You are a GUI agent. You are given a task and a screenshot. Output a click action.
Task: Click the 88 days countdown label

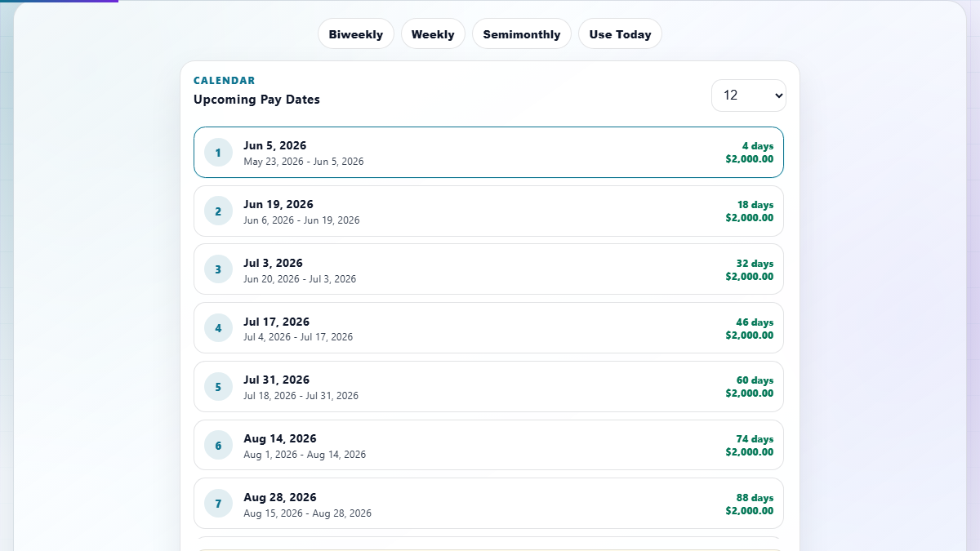755,498
